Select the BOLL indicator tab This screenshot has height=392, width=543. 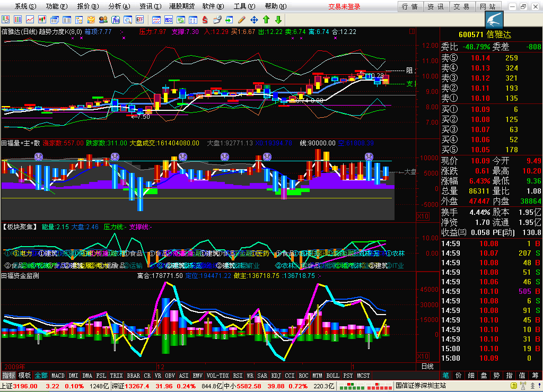coord(332,376)
